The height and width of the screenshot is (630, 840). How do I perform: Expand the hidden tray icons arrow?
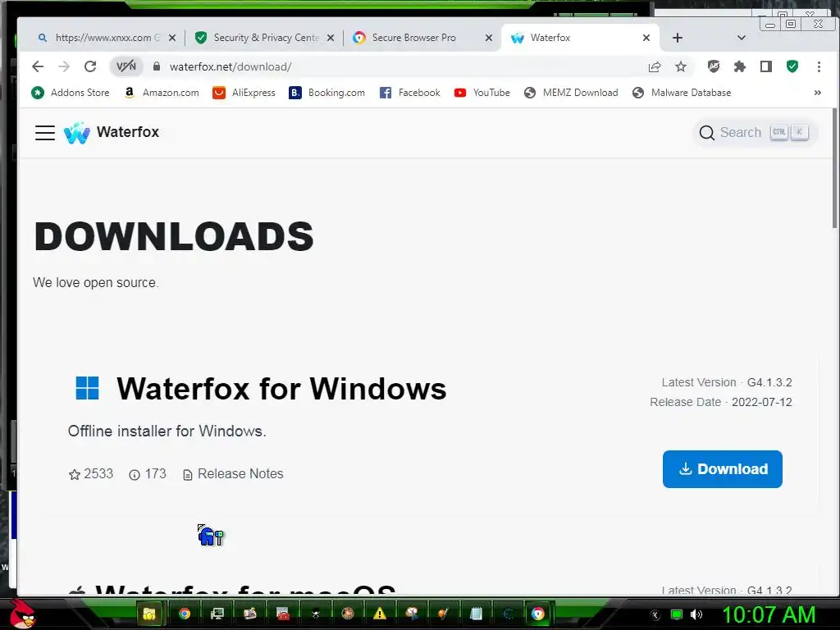pos(655,615)
